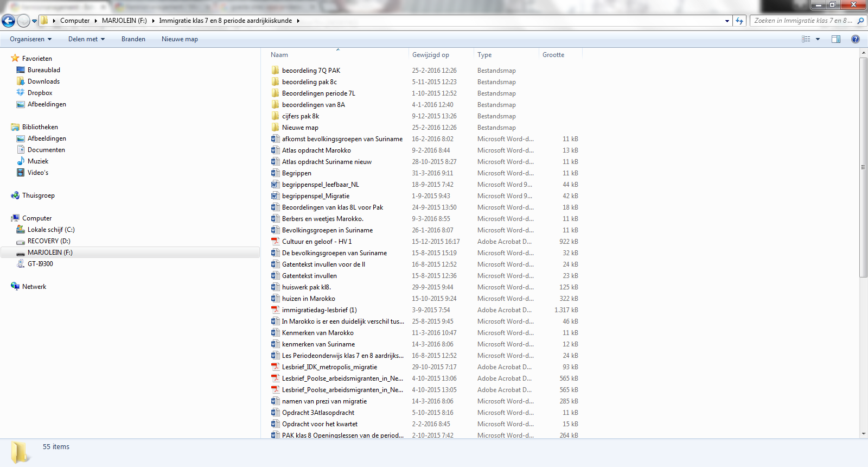Screen dimensions: 868x467
Task: Open the change view options dropdown arrow
Action: pyautogui.click(x=818, y=39)
